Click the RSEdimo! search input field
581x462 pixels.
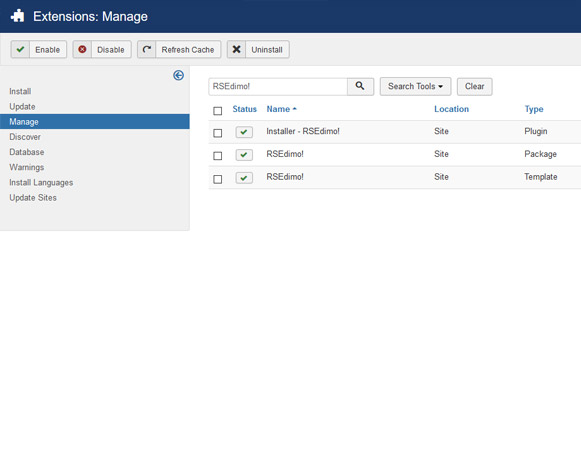point(278,86)
